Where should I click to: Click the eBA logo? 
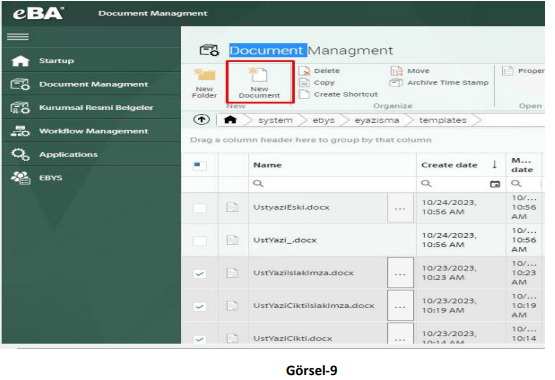click(38, 13)
